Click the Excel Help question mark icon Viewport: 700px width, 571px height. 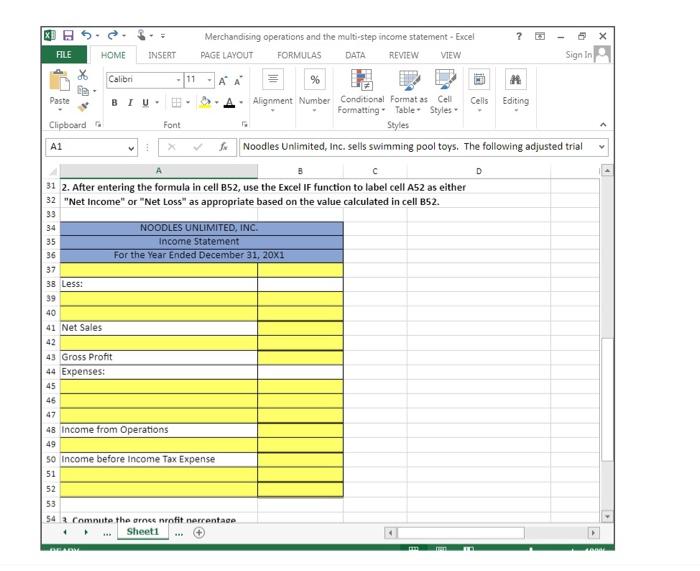pyautogui.click(x=519, y=36)
